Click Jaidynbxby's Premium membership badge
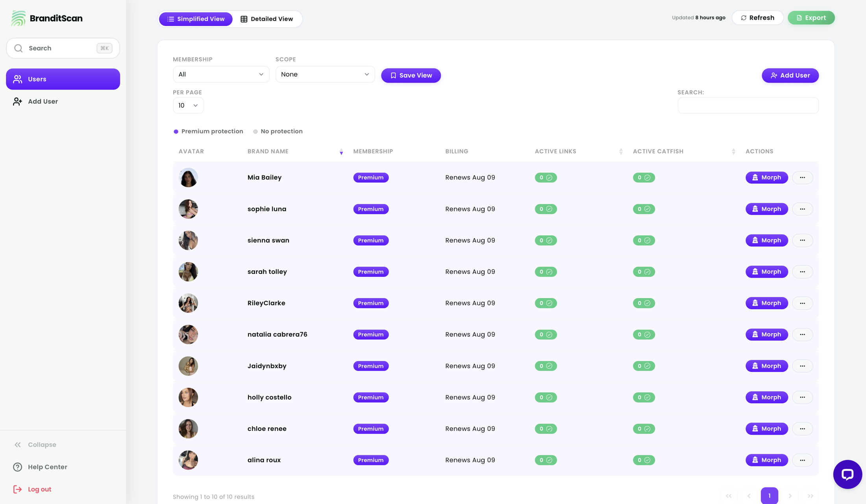The height and width of the screenshot is (504, 866). tap(371, 366)
